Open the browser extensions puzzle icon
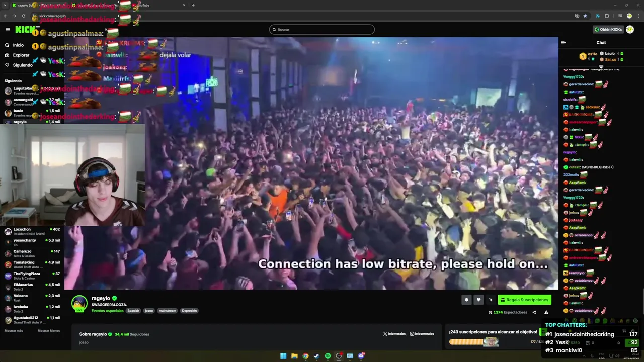644x362 pixels. [x=607, y=16]
